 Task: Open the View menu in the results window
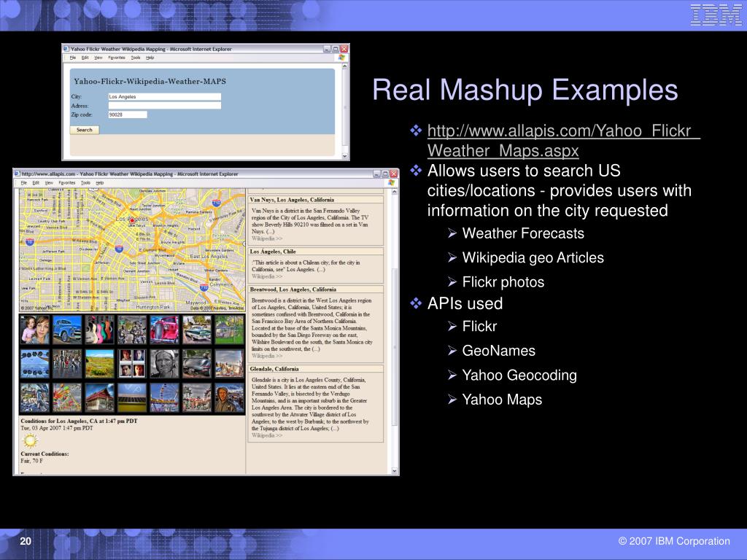pyautogui.click(x=49, y=183)
